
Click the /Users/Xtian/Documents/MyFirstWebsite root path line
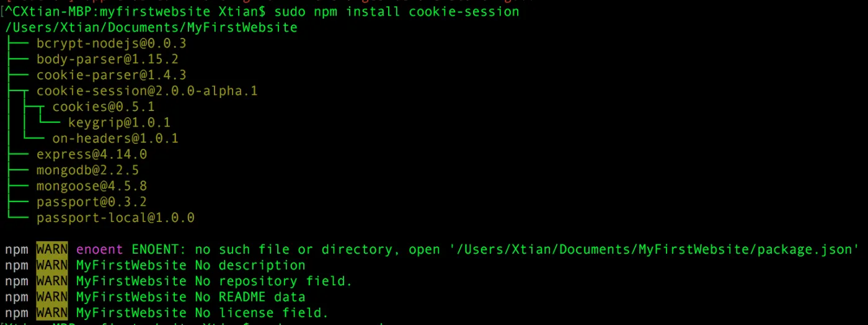tap(151, 28)
